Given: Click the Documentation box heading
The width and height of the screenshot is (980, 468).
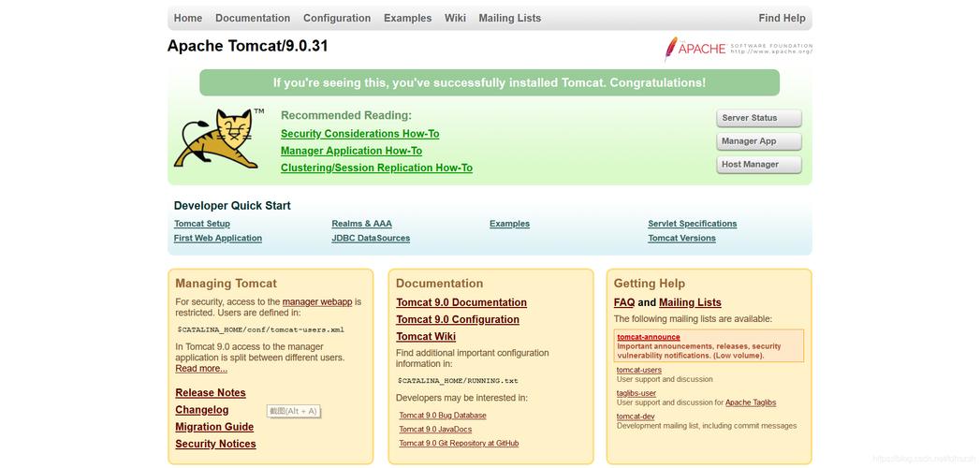Looking at the screenshot, I should click(439, 284).
